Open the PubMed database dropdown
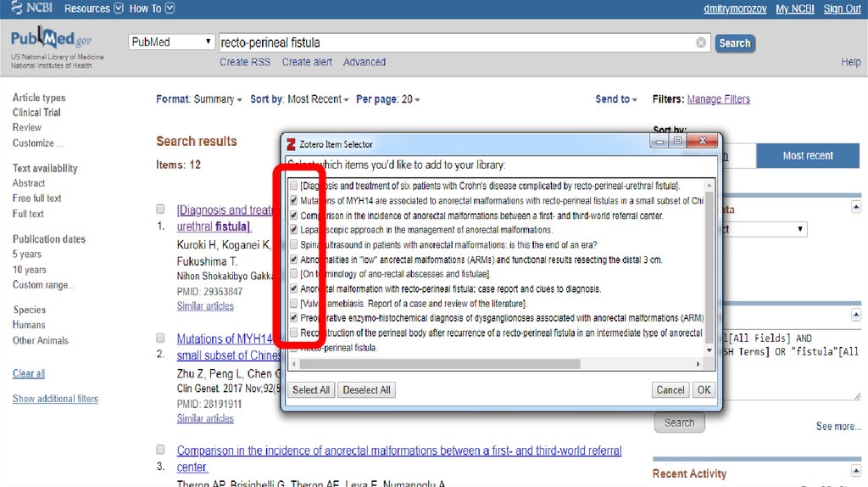 click(172, 42)
